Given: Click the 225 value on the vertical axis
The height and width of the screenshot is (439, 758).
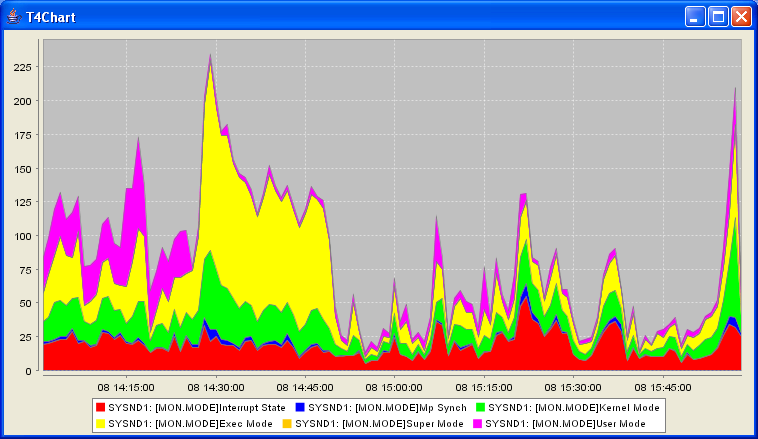Looking at the screenshot, I should point(23,68).
